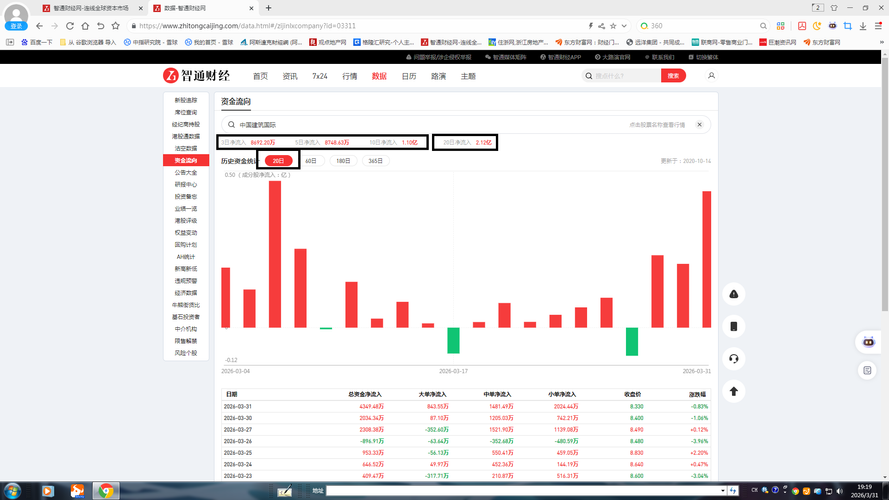Go back using the browser back arrow
This screenshot has height=500, width=889.
point(39,26)
